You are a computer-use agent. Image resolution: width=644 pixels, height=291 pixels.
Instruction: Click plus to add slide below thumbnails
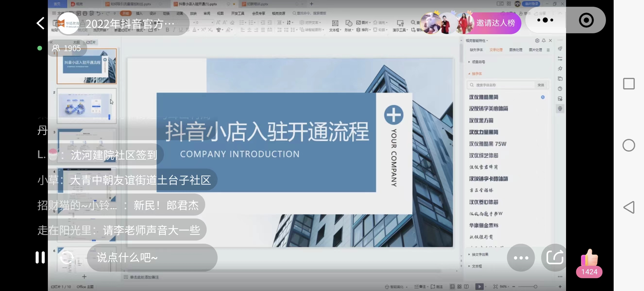coord(84,276)
